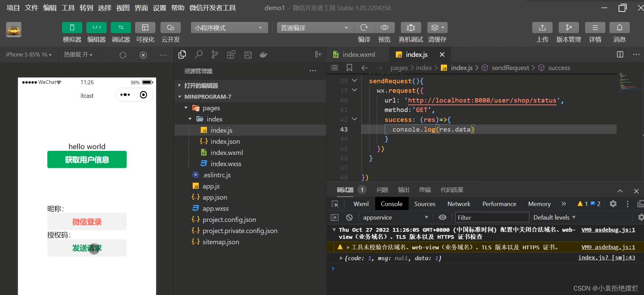
Task: Open the 普通编译 compile mode dropdown
Action: [x=315, y=28]
